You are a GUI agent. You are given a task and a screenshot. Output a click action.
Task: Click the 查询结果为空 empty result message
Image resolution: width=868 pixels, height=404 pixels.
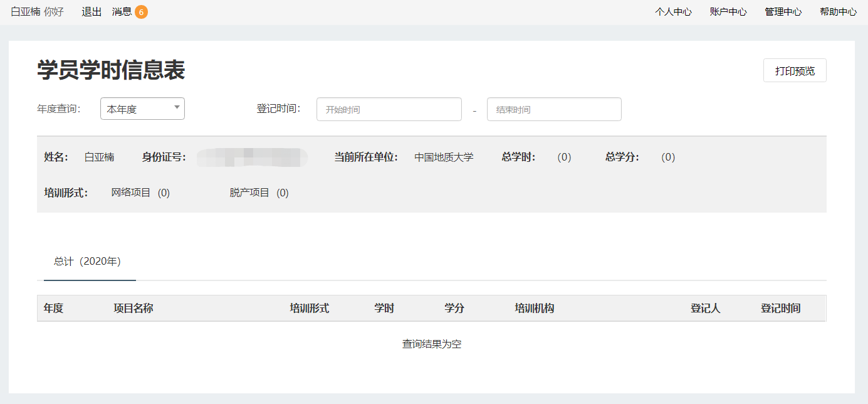(x=432, y=344)
